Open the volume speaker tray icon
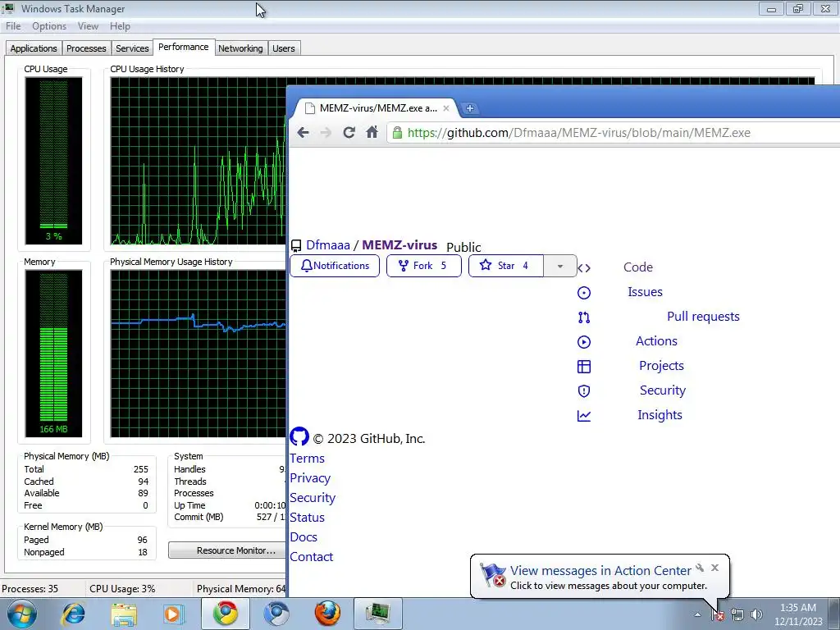840x630 pixels. 756,614
